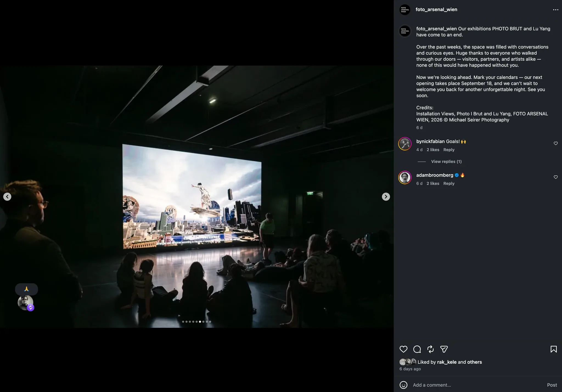Screen dimensions: 562x392
Task: Open the repost avatar bubble on the photo
Action: [26, 303]
